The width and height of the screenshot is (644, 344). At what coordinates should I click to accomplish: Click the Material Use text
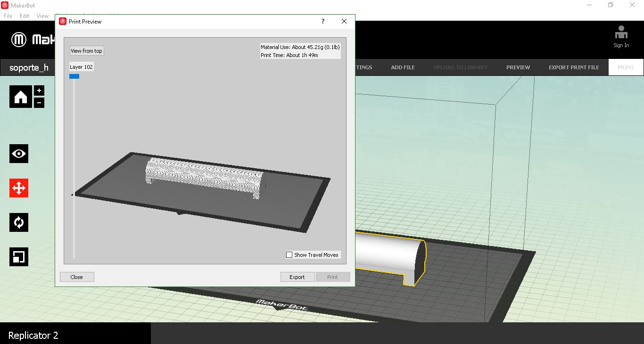[x=300, y=47]
